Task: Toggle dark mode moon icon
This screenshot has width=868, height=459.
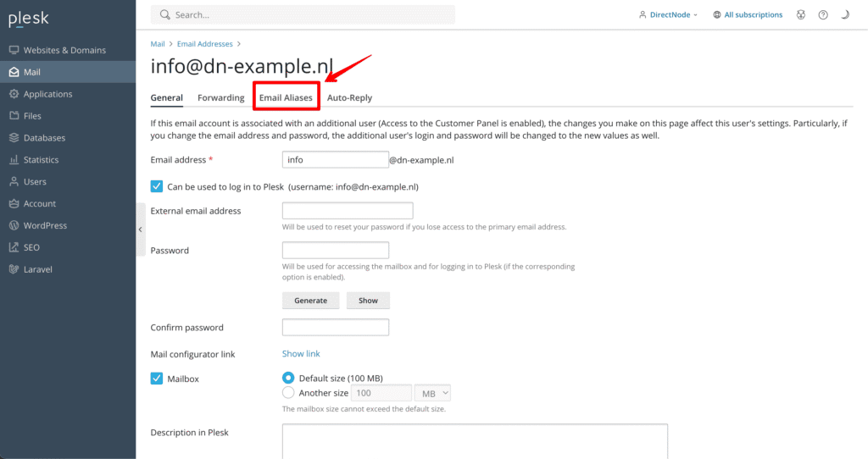Action: pos(845,15)
